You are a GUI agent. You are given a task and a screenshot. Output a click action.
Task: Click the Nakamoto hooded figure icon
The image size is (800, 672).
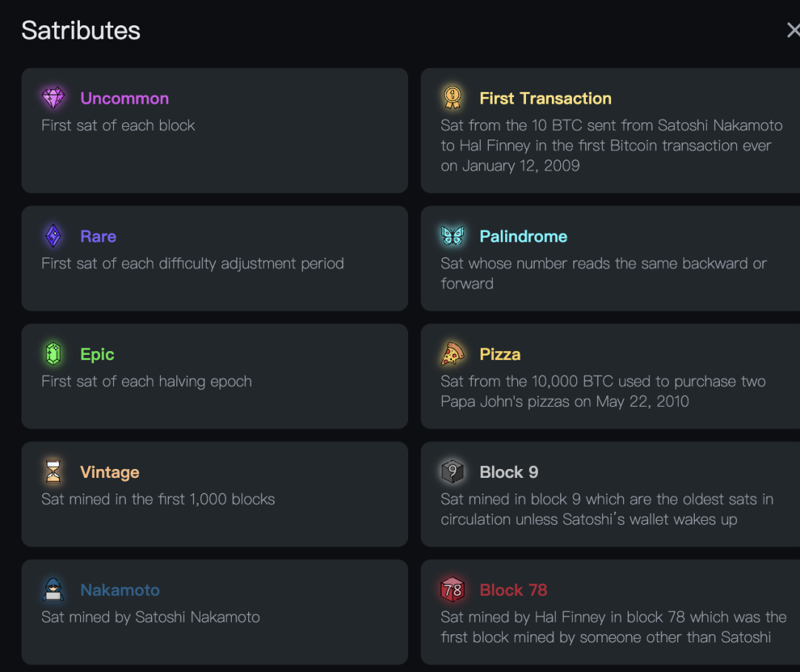coord(53,590)
